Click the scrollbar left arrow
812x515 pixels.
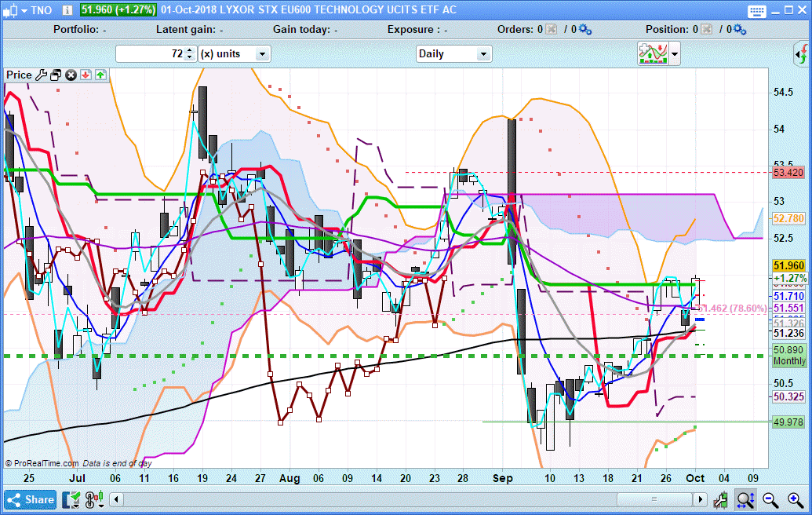coord(117,499)
